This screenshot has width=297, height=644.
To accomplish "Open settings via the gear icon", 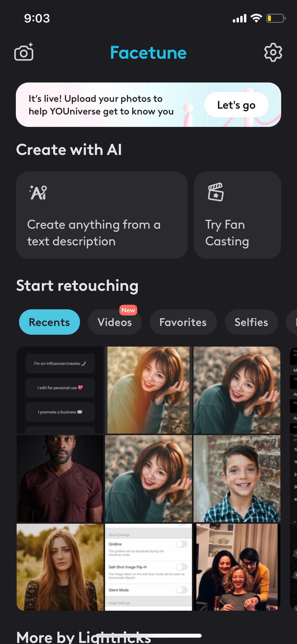I will (x=273, y=52).
